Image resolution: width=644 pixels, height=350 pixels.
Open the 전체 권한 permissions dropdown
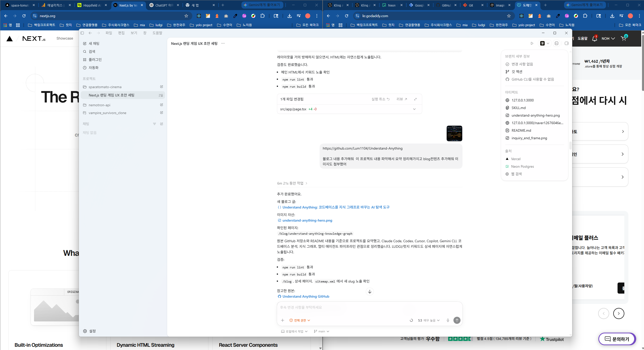300,320
